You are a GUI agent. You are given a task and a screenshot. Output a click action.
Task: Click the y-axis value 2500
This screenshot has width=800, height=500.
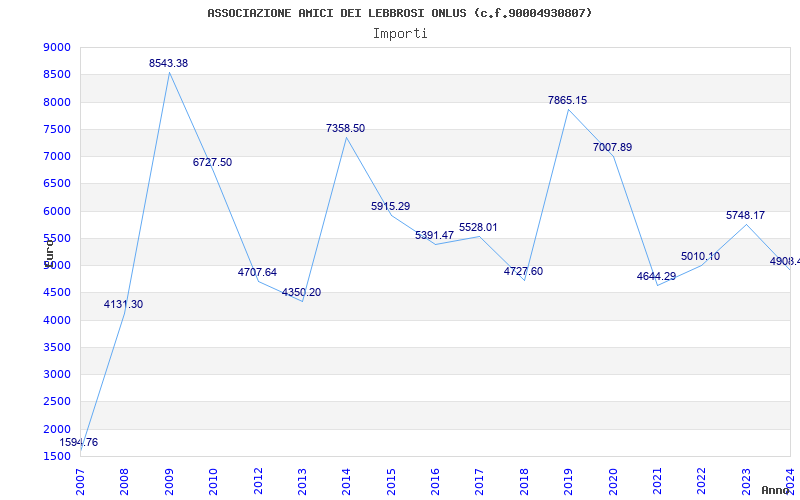click(x=57, y=402)
